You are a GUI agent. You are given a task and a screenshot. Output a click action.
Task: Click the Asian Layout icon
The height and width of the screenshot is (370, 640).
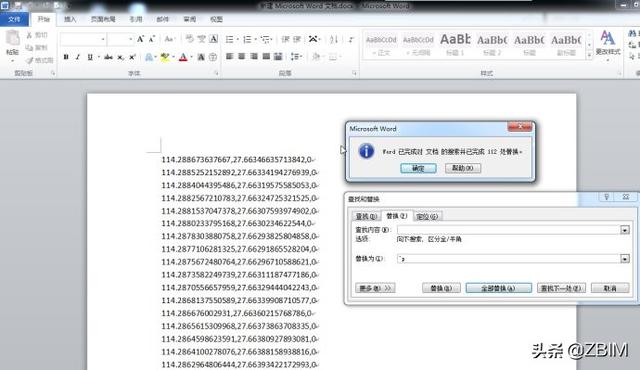pyautogui.click(x=313, y=39)
